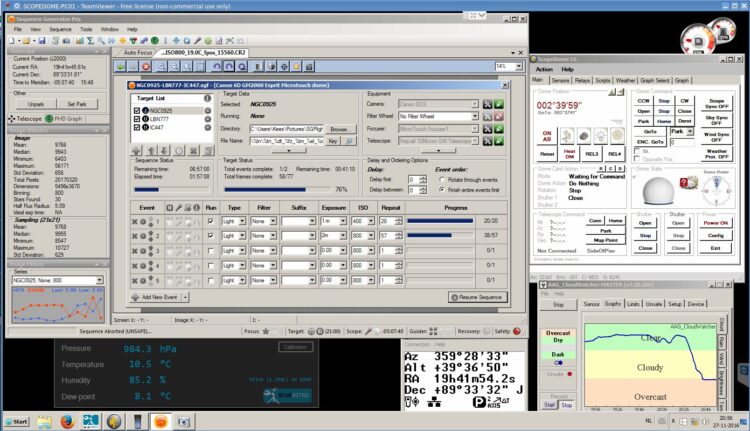Open the Tools menu in SGP
The width and height of the screenshot is (750, 431).
point(86,29)
